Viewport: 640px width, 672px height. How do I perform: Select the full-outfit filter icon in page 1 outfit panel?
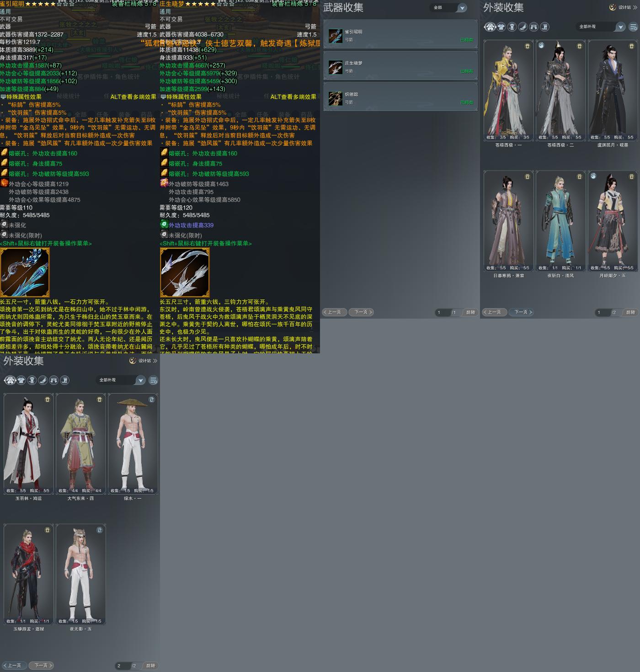point(490,27)
